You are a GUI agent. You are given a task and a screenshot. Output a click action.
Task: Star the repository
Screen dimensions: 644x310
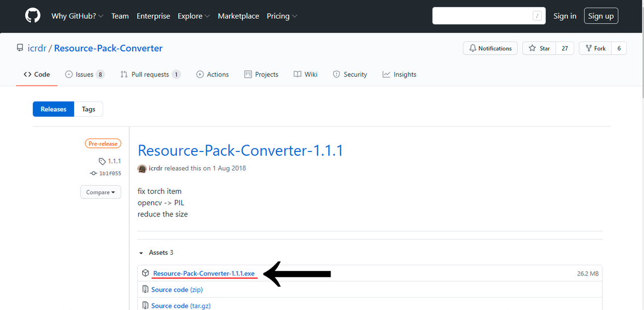pos(539,48)
